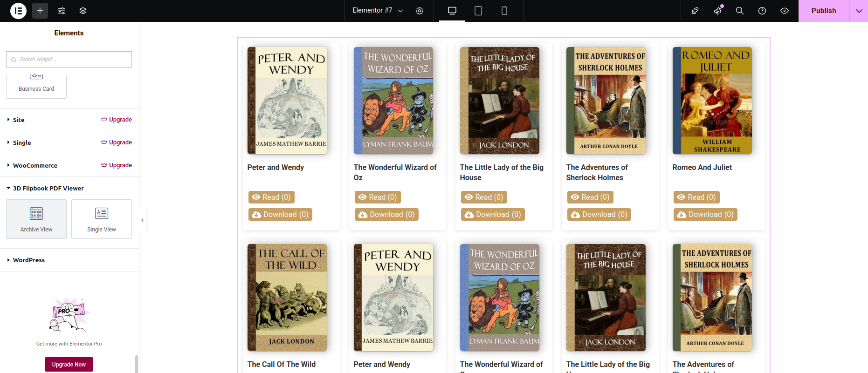Click Download (0) under Sherlock Holmes
Viewport: 868px width, 373px height.
pos(599,215)
